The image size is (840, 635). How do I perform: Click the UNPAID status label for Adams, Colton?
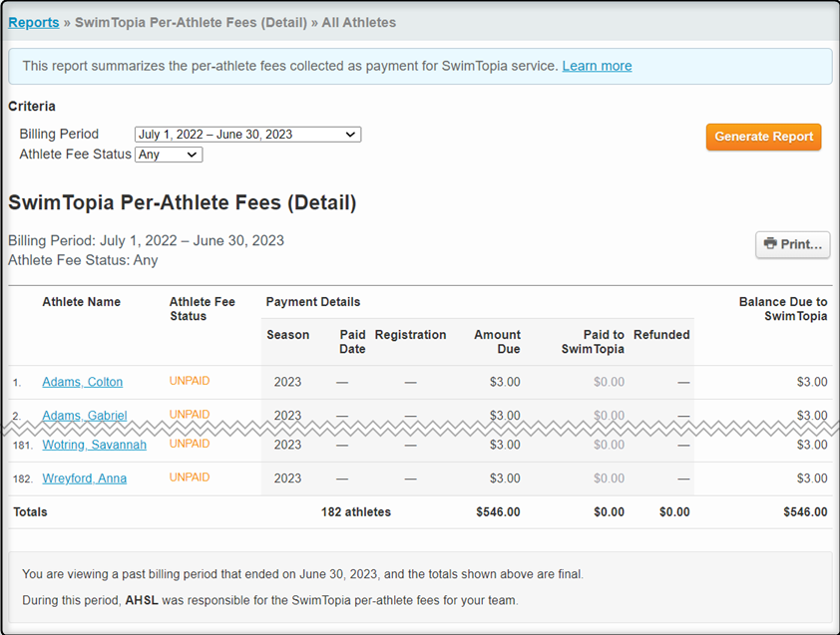189,381
